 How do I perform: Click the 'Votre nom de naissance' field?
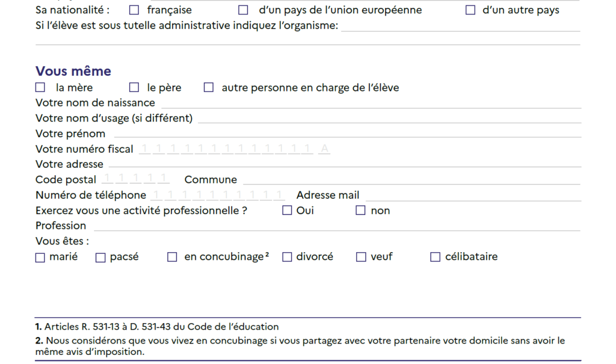(x=371, y=103)
